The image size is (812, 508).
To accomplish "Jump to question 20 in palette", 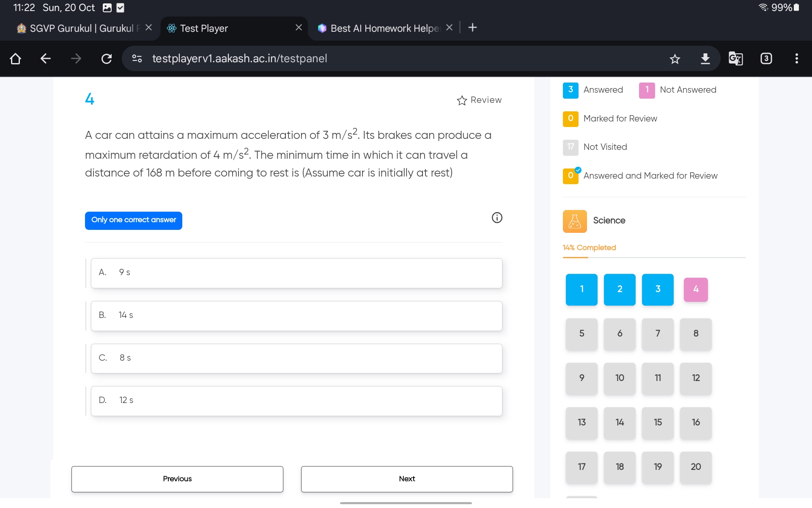I will tap(696, 467).
